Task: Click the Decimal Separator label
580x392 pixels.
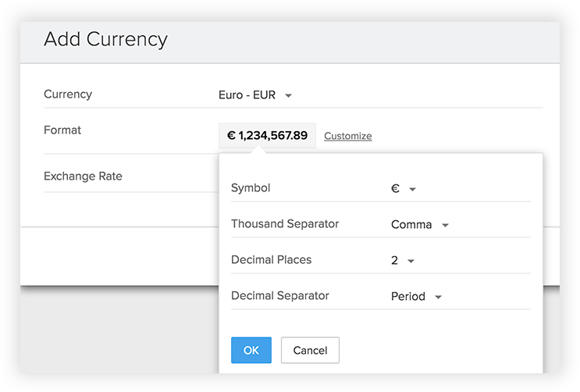Action: tap(279, 296)
